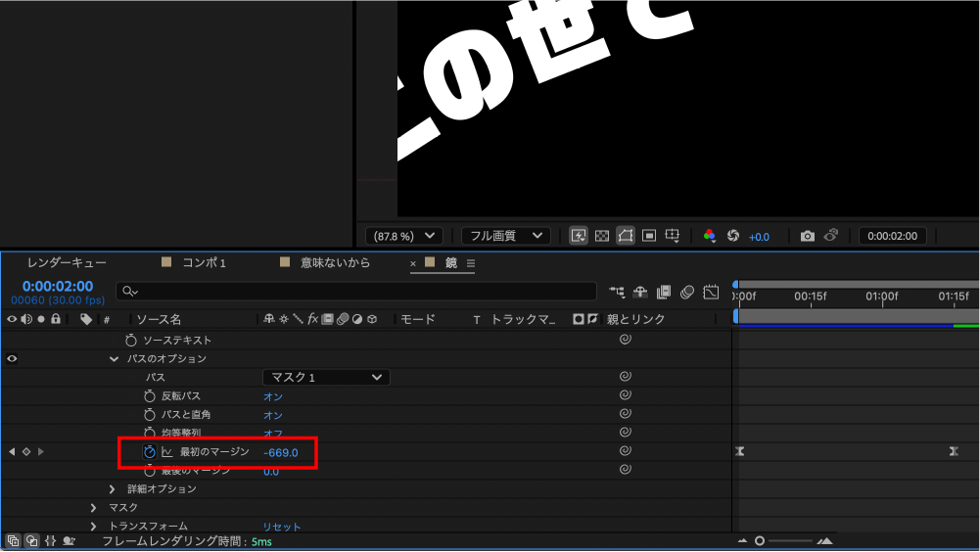Switch to the レンダーキュー tab

tap(67, 262)
